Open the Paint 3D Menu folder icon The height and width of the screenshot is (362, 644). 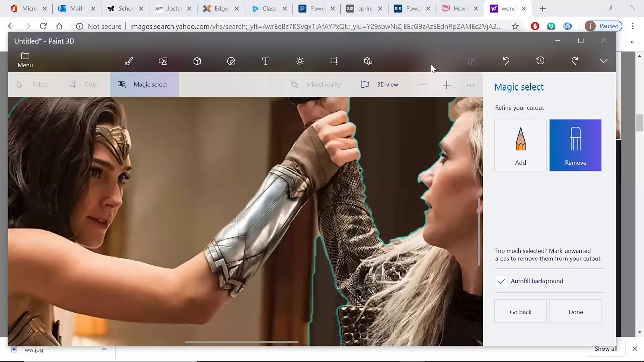pyautogui.click(x=25, y=56)
